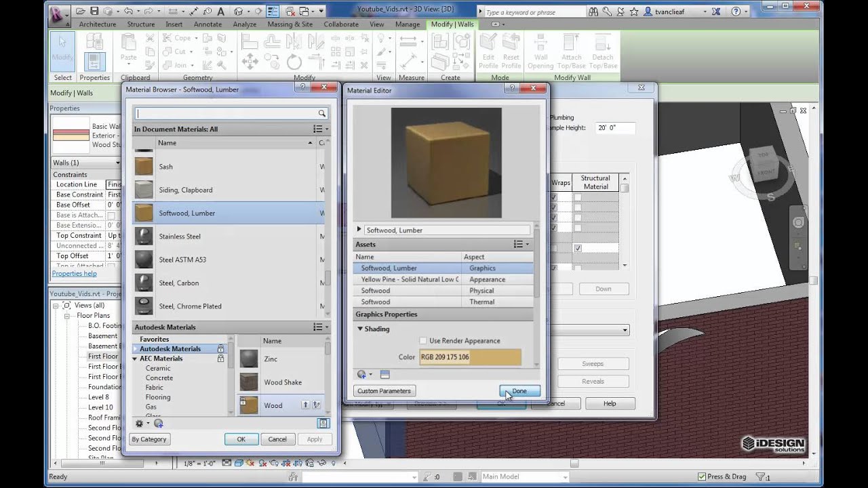The width and height of the screenshot is (868, 488).
Task: Toggle checked Structural Material checkbox
Action: [578, 249]
